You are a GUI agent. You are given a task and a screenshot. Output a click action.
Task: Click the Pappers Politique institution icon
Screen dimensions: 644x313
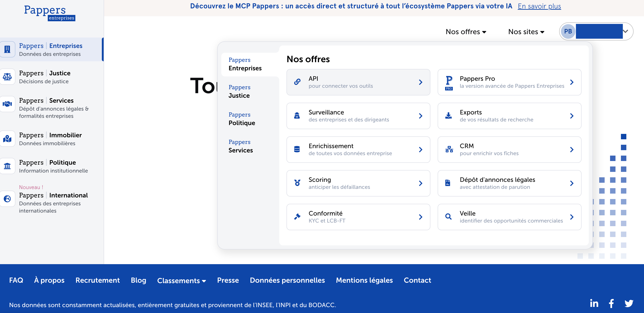tap(7, 166)
